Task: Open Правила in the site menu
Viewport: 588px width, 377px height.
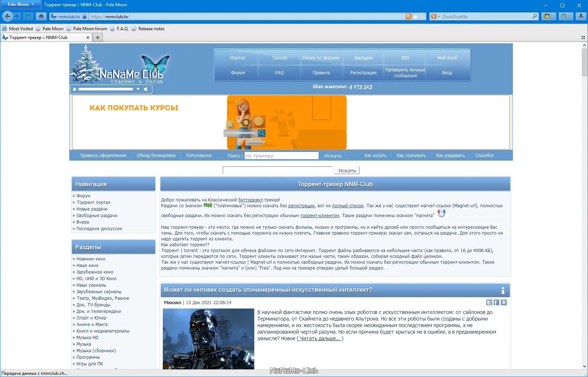Action: click(x=321, y=73)
